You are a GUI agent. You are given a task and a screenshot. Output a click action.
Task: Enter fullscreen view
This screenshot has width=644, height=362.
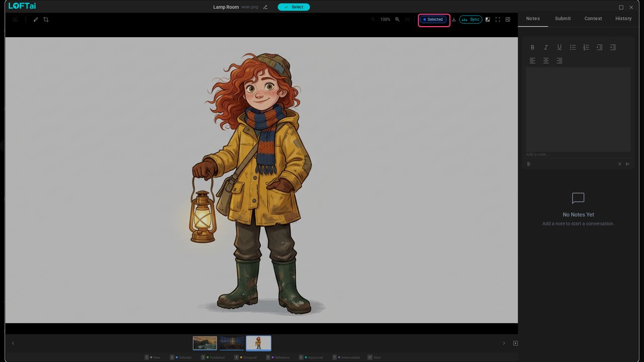tap(498, 20)
